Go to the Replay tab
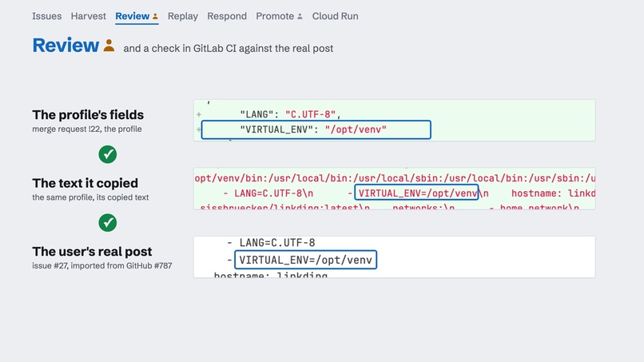This screenshot has height=362, width=644. pyautogui.click(x=183, y=16)
